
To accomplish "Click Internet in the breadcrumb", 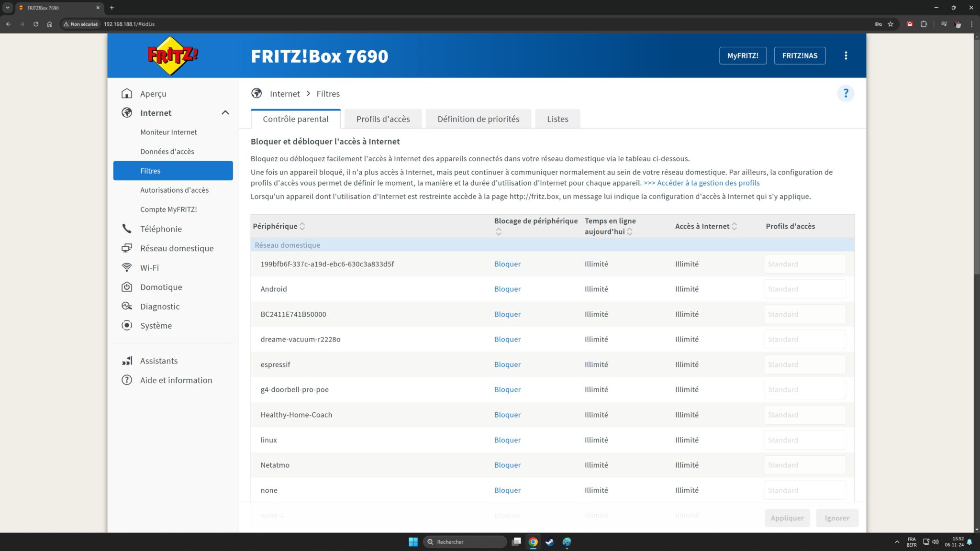I will [285, 93].
